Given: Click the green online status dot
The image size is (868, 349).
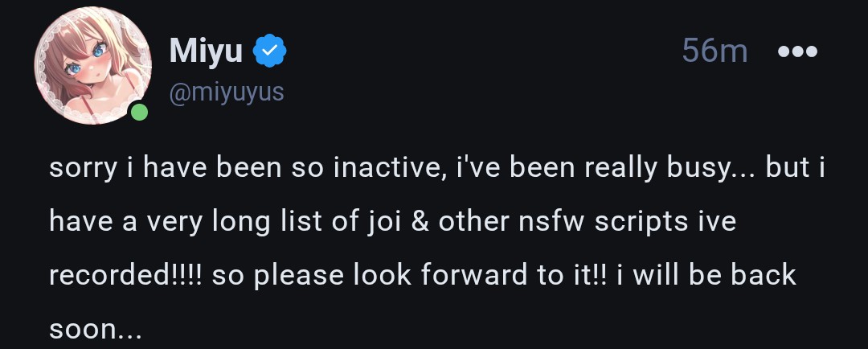Looking at the screenshot, I should tap(139, 112).
